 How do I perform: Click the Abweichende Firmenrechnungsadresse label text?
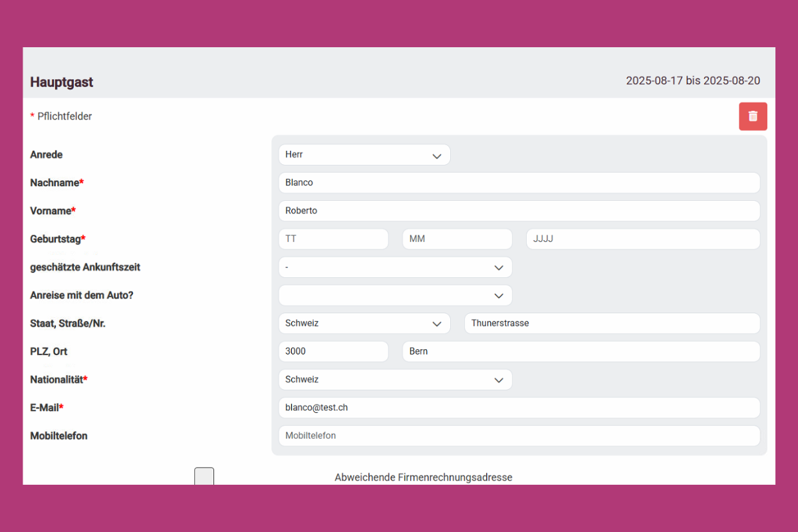423,477
